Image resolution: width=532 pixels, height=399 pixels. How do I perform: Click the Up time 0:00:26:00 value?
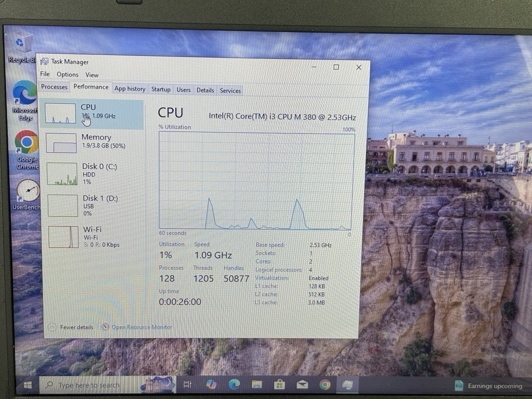point(180,302)
